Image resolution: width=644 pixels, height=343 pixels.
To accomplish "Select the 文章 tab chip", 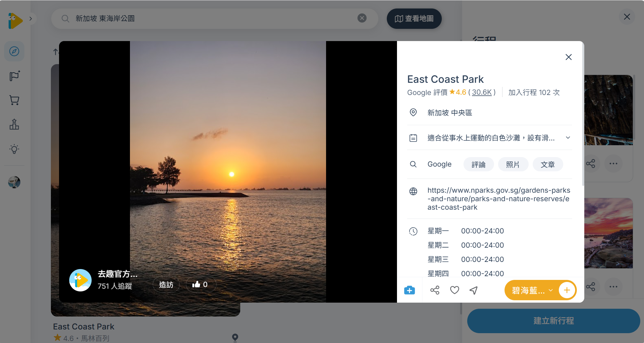I will 548,165.
